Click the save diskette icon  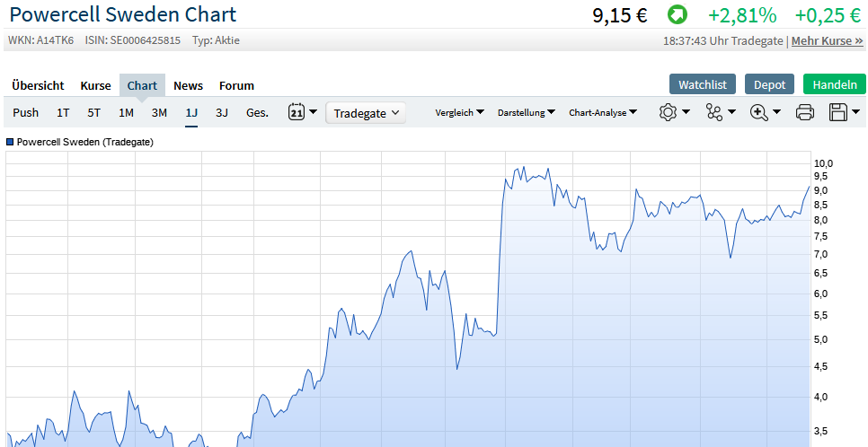pyautogui.click(x=838, y=112)
